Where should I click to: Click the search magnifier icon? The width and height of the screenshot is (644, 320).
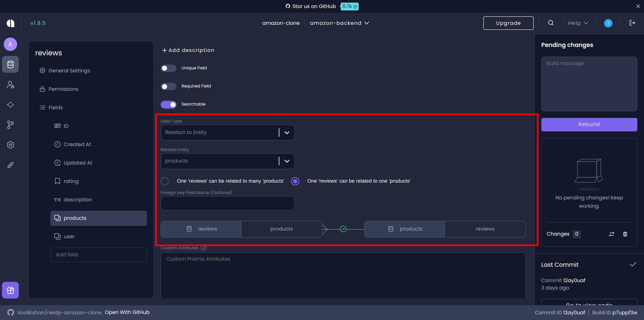click(550, 23)
